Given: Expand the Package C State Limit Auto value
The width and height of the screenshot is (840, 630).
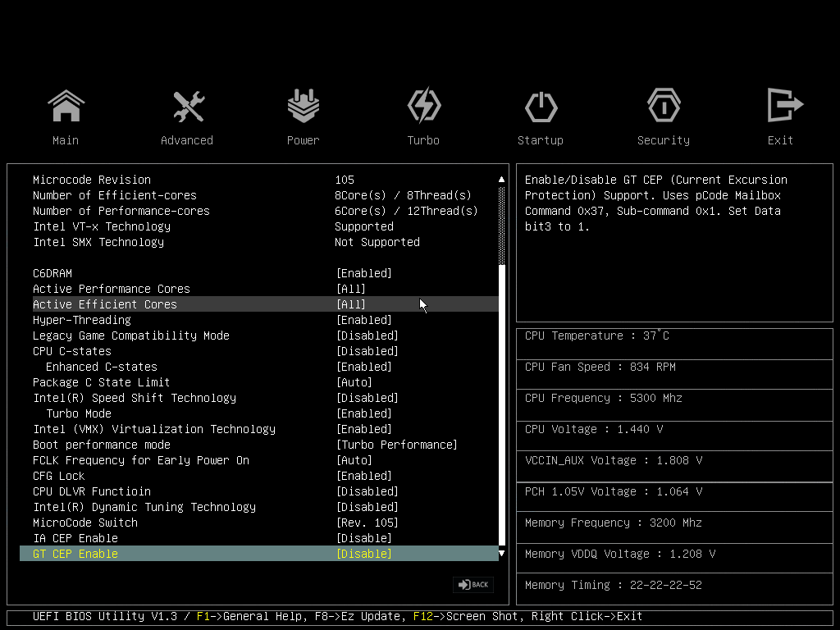Looking at the screenshot, I should tap(354, 382).
